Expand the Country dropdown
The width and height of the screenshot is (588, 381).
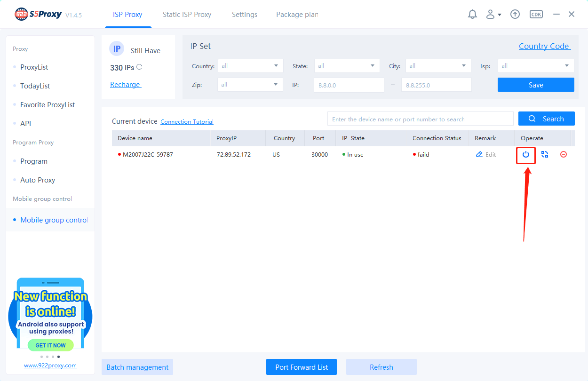pos(250,66)
